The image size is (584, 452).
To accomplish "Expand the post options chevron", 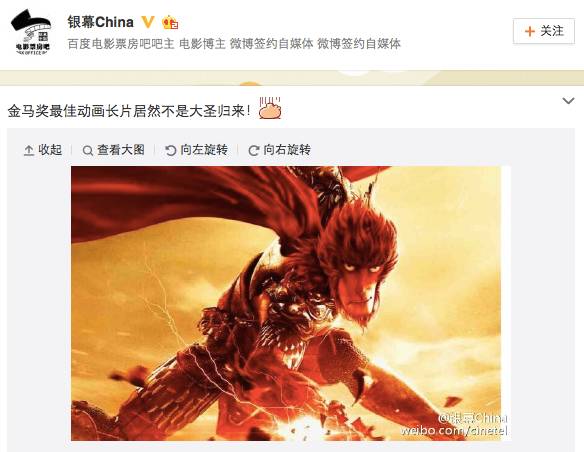I will [568, 101].
